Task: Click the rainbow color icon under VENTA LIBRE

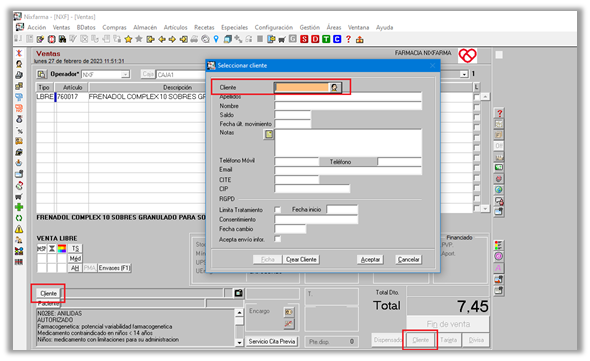Action: pyautogui.click(x=62, y=248)
